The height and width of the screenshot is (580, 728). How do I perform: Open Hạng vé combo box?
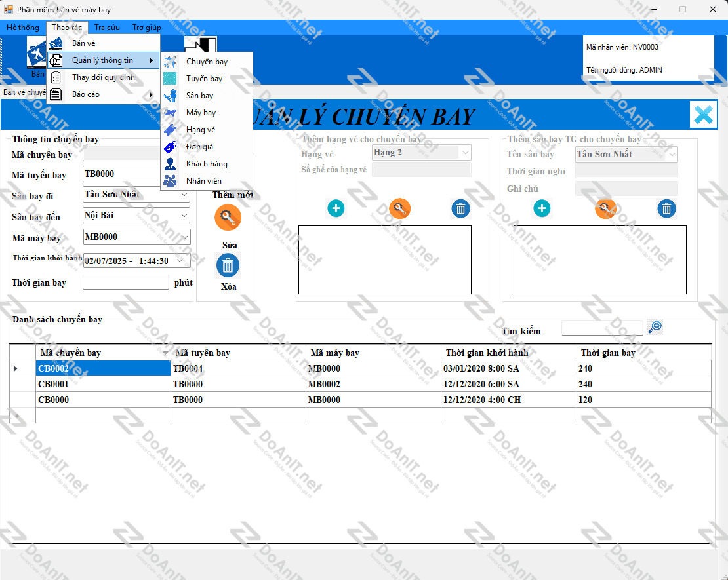(465, 153)
